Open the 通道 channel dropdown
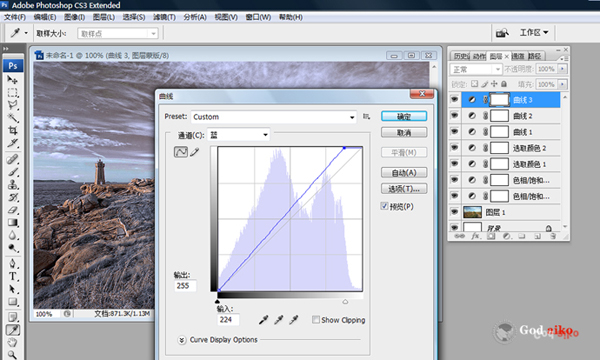 pyautogui.click(x=238, y=135)
